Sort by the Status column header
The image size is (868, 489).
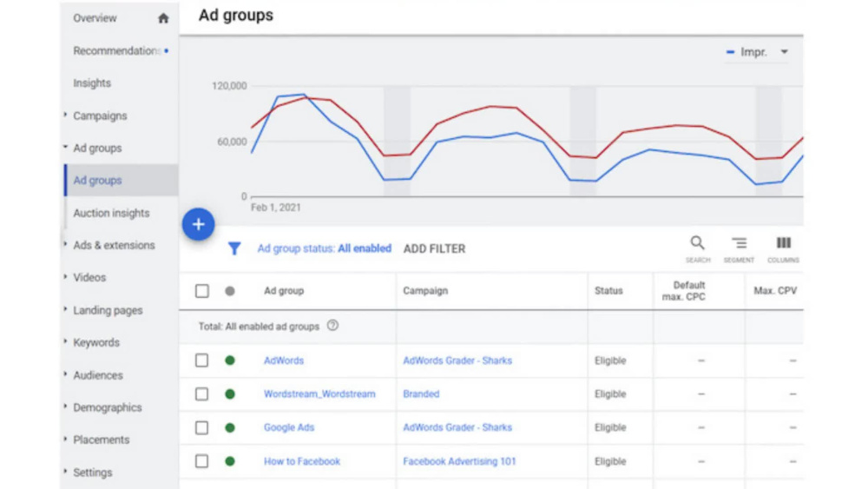pos(608,291)
